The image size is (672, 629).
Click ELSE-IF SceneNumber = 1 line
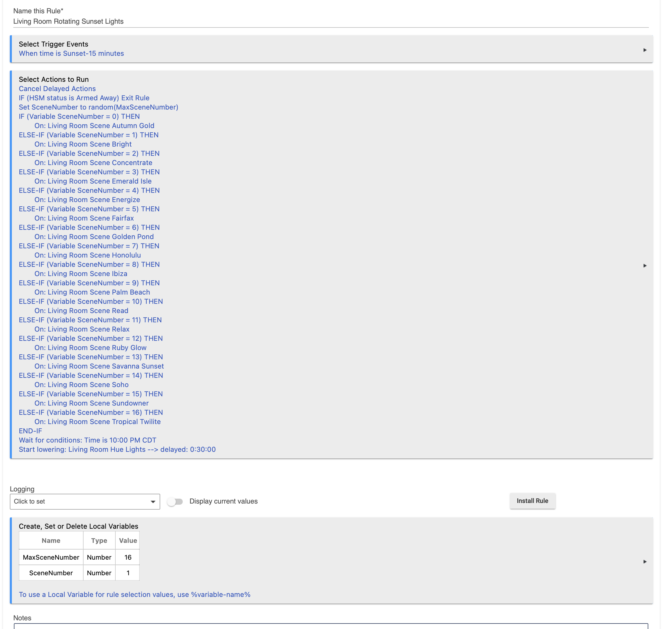[88, 135]
